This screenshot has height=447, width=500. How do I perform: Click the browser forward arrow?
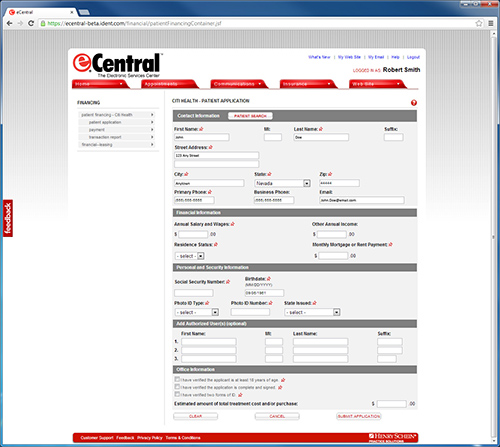20,23
